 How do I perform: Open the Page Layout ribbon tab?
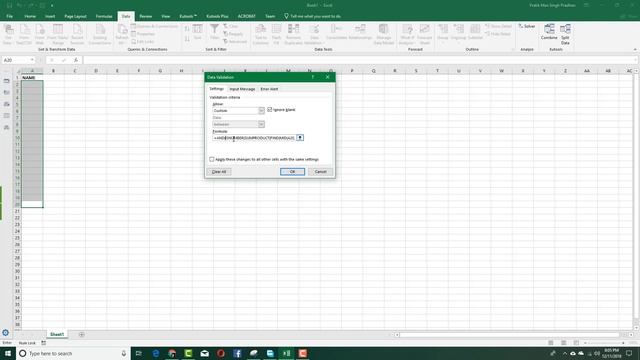(x=76, y=16)
